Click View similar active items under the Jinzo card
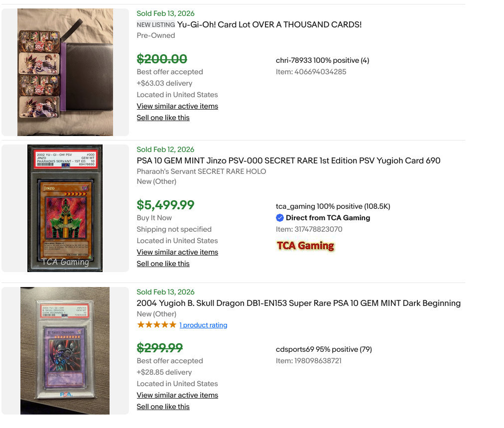 pos(177,252)
